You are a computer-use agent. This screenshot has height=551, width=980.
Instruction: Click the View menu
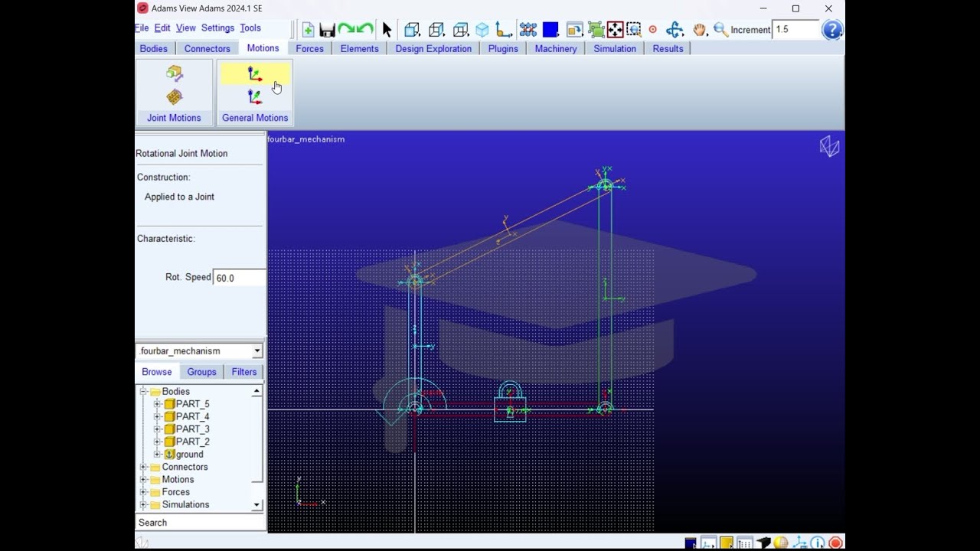185,28
